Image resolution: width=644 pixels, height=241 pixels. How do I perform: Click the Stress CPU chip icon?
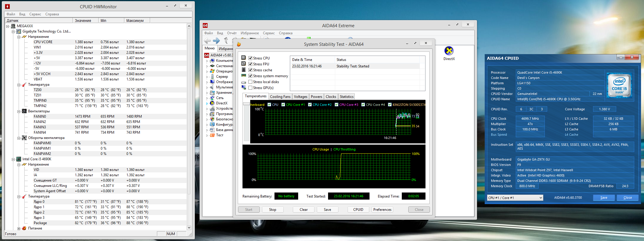[244, 58]
